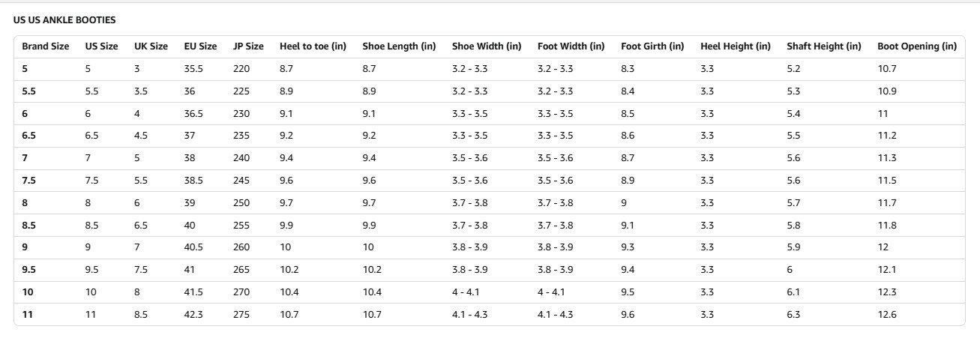The width and height of the screenshot is (980, 347).
Task: Click the EU Size column header
Action: [200, 46]
